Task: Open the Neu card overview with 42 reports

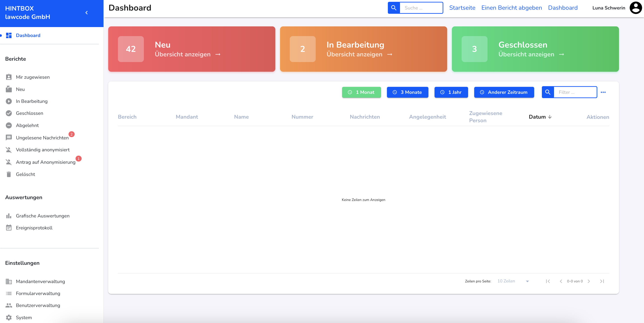Action: point(192,49)
